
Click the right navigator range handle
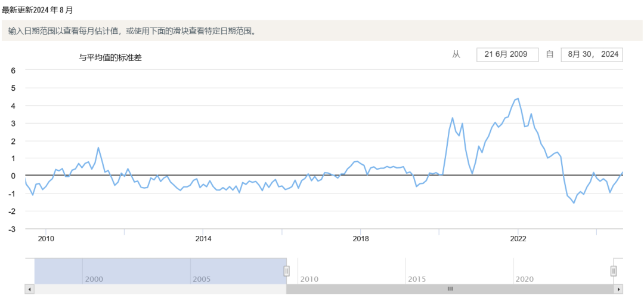point(613,271)
